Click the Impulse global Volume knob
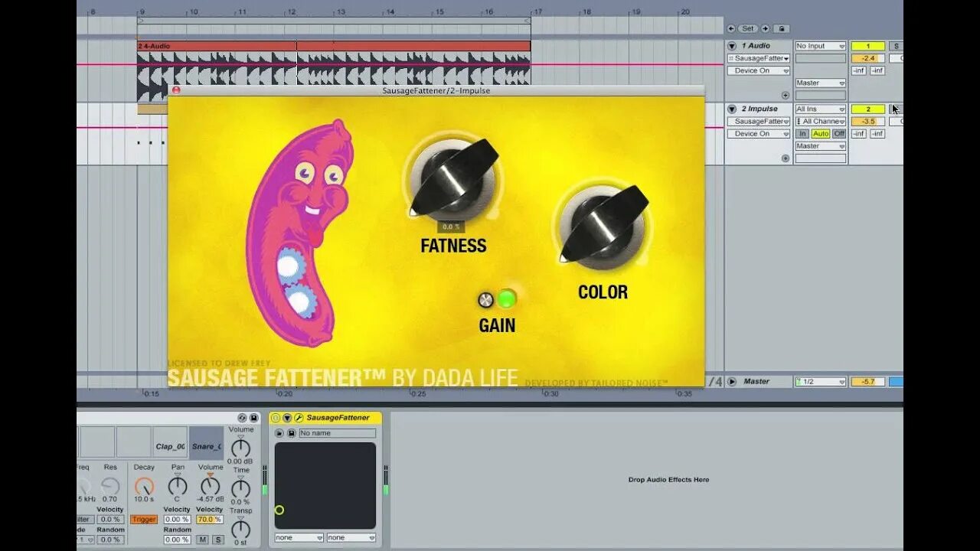This screenshot has width=980, height=551. [240, 448]
